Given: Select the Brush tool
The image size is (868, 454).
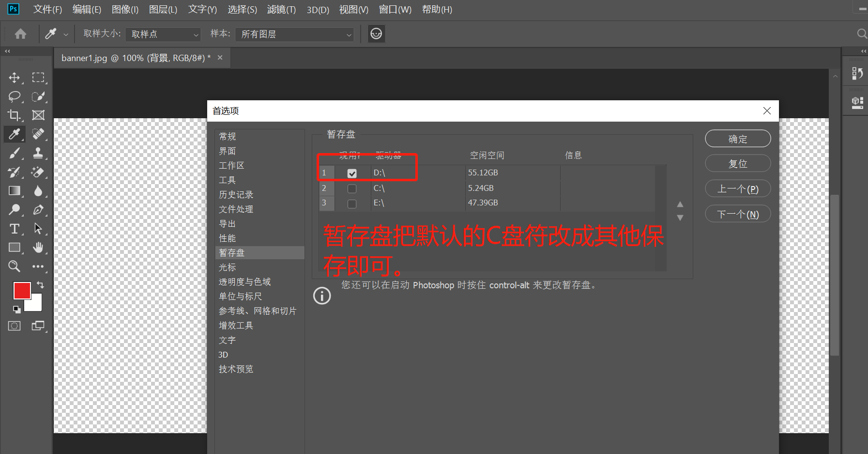Looking at the screenshot, I should pyautogui.click(x=15, y=153).
